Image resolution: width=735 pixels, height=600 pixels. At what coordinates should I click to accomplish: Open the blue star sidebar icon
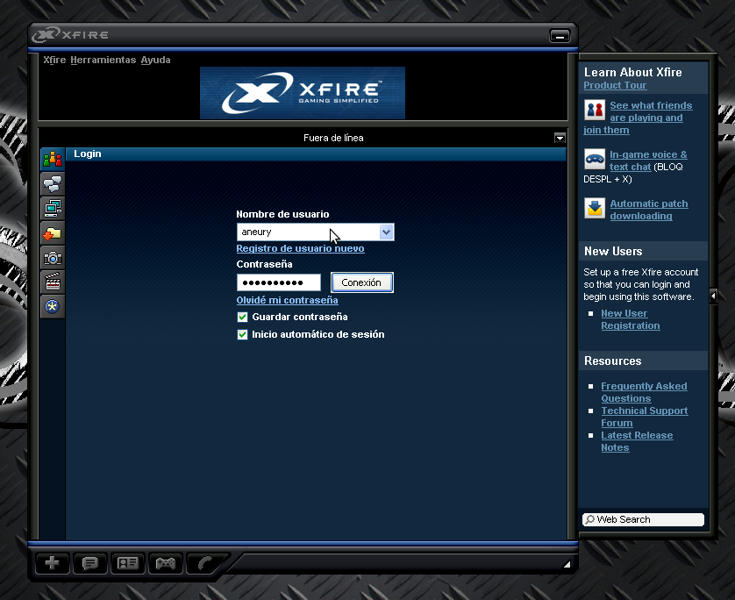point(52,307)
